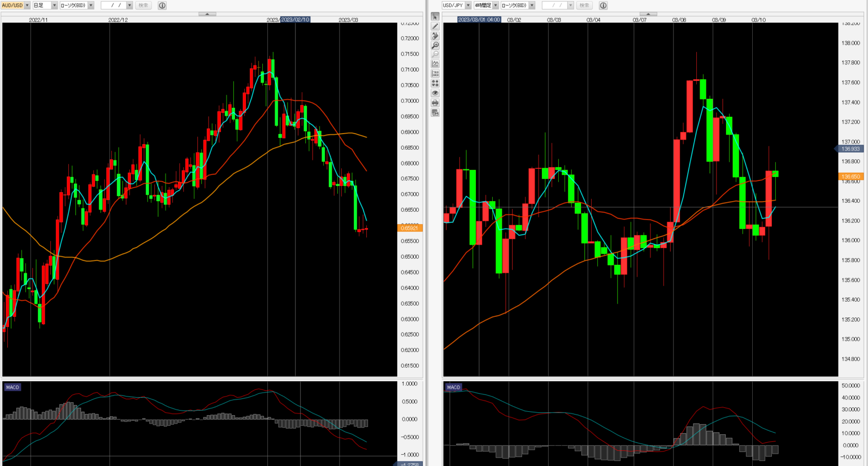Zoom in with the magnifier plus icon
Viewport: 868px width, 466px height.
tap(435, 45)
